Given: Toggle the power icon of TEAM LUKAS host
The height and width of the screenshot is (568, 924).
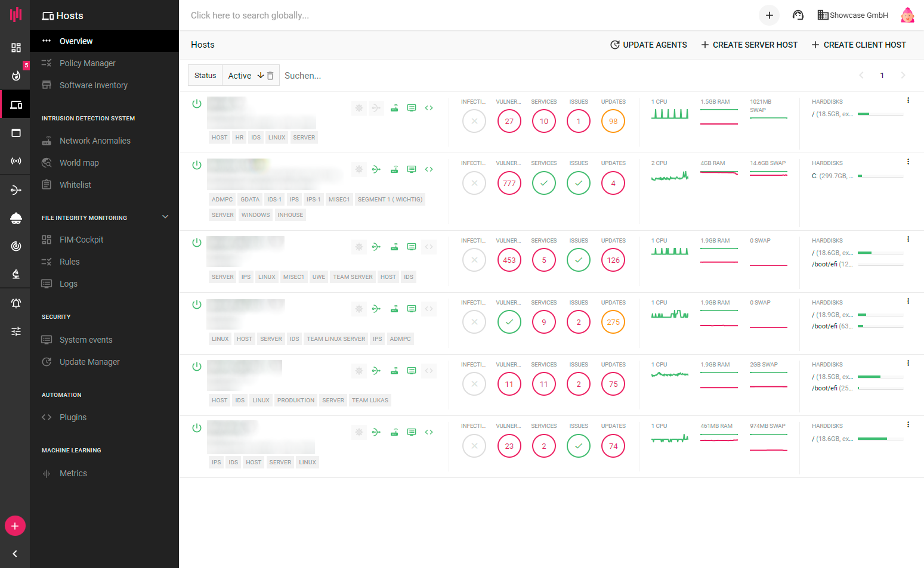Looking at the screenshot, I should pyautogui.click(x=197, y=367).
